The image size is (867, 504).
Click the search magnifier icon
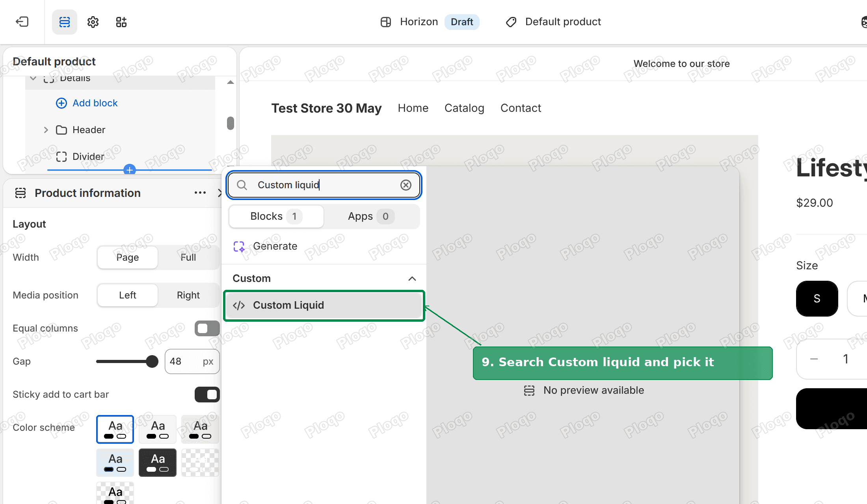(242, 185)
